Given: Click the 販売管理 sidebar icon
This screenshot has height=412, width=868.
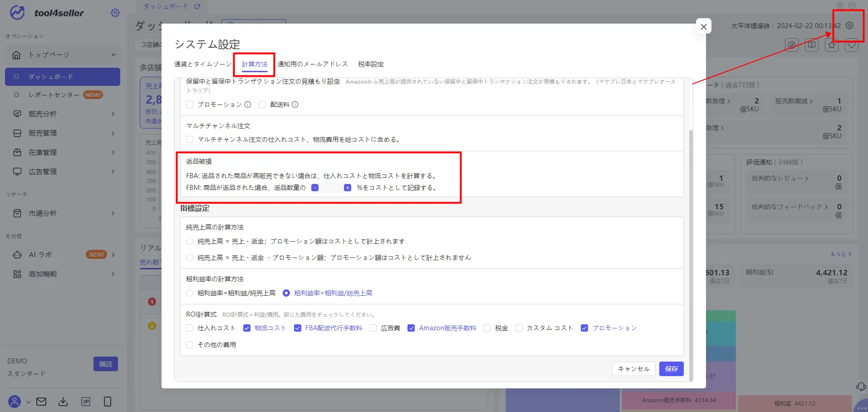Looking at the screenshot, I should coord(17,133).
